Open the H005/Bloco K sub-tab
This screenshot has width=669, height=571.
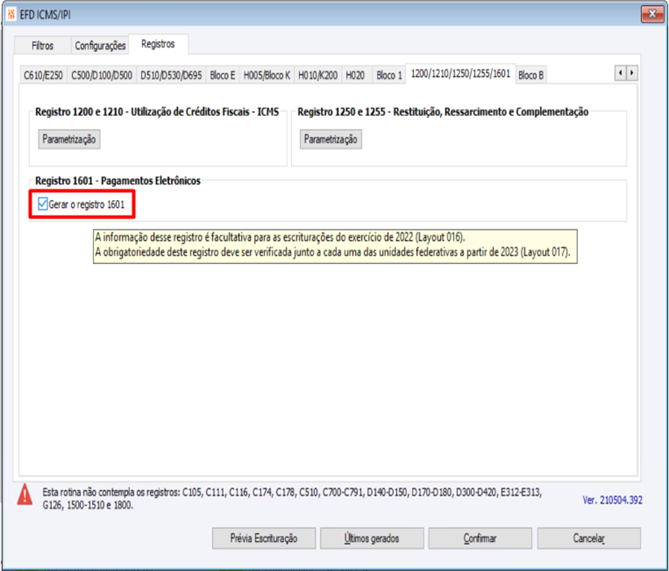pyautogui.click(x=267, y=76)
